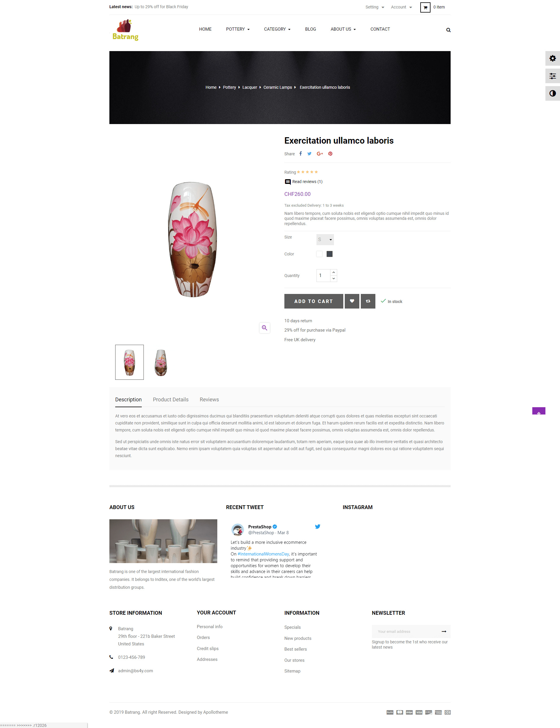
Task: Share product on Twitter
Action: (x=309, y=154)
